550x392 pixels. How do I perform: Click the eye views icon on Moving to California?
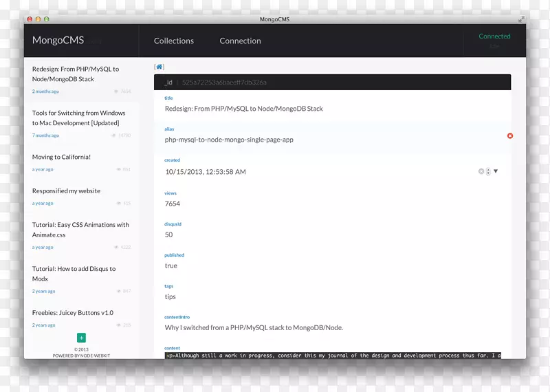tap(119, 169)
